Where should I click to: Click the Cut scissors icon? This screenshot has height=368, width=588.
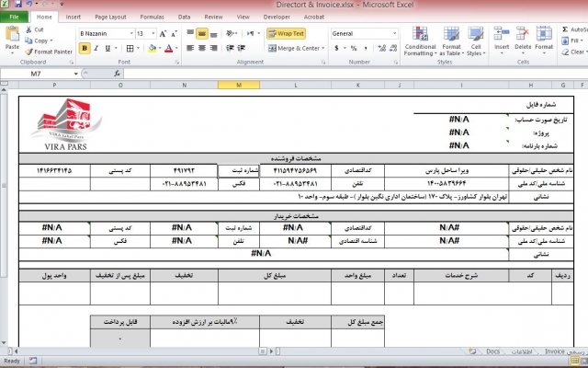[x=28, y=29]
